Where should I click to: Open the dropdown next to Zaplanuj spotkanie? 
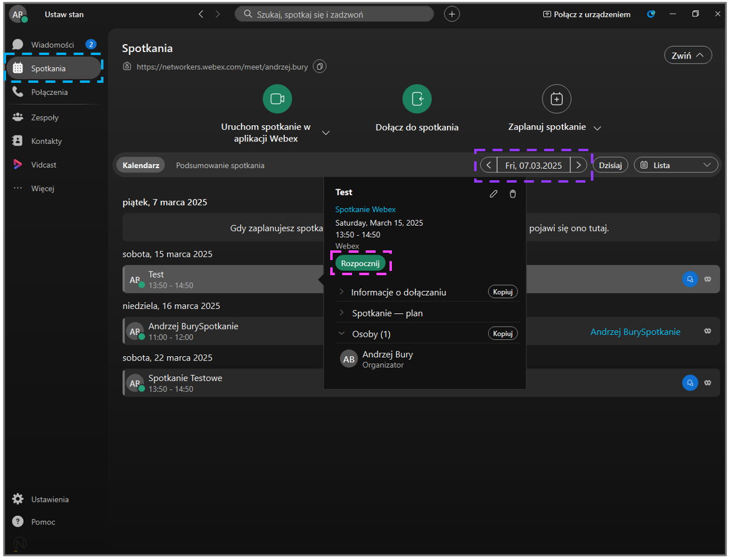598,128
